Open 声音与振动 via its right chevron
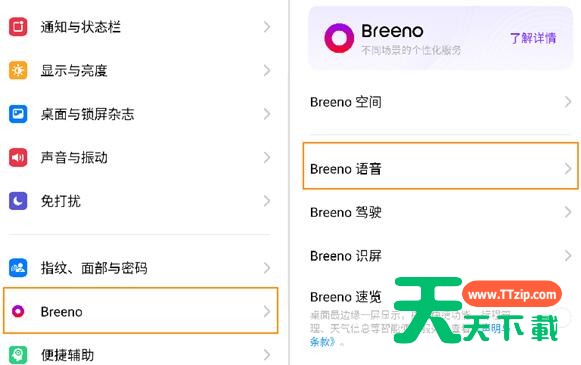 click(x=267, y=157)
